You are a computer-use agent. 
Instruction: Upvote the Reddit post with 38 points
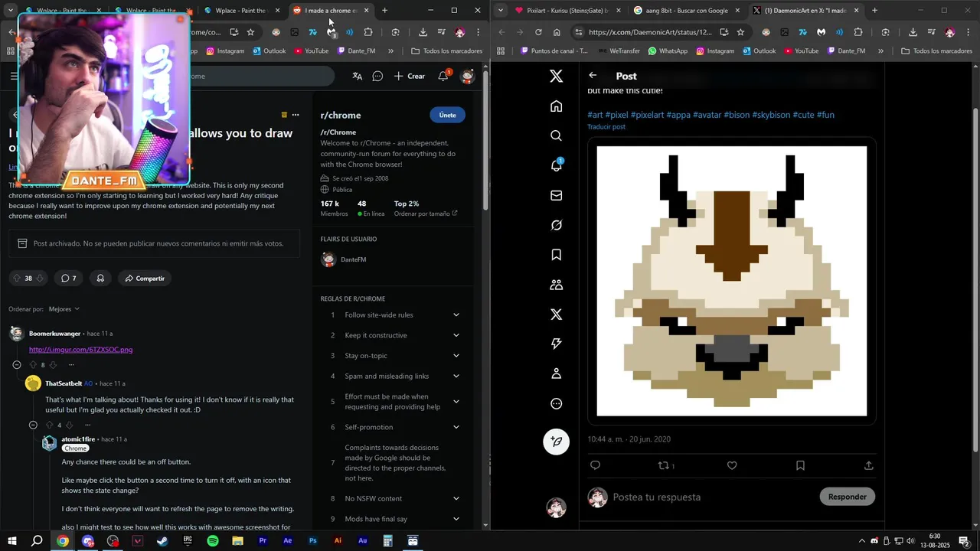[x=16, y=279]
